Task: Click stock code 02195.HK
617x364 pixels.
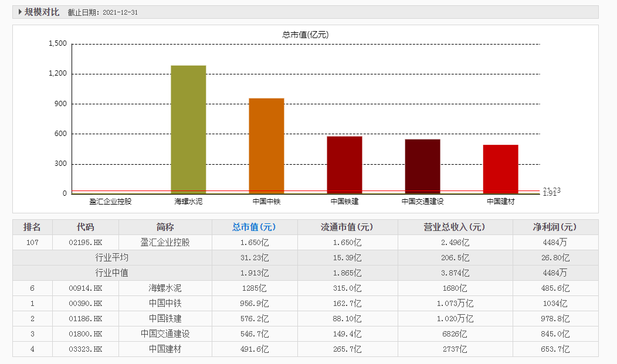Action: (86, 243)
